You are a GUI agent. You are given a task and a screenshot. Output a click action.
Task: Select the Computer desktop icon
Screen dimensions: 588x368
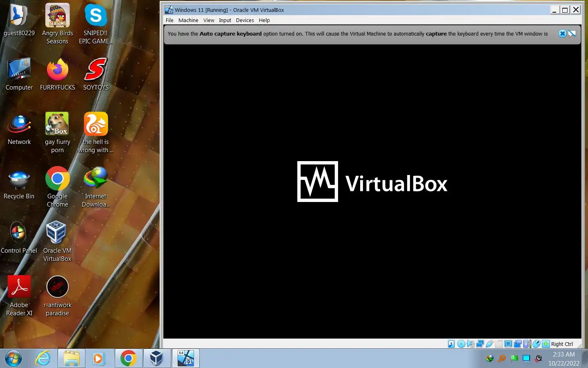pyautogui.click(x=19, y=74)
